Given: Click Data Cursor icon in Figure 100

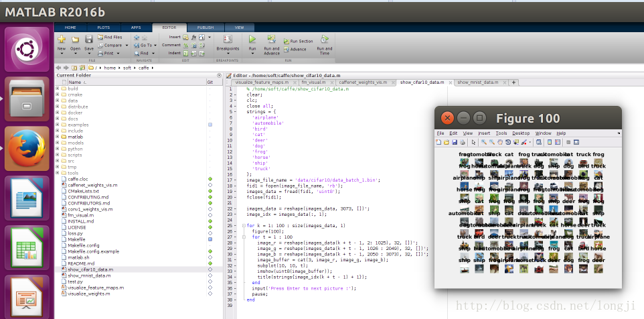Looking at the screenshot, I should 516,142.
